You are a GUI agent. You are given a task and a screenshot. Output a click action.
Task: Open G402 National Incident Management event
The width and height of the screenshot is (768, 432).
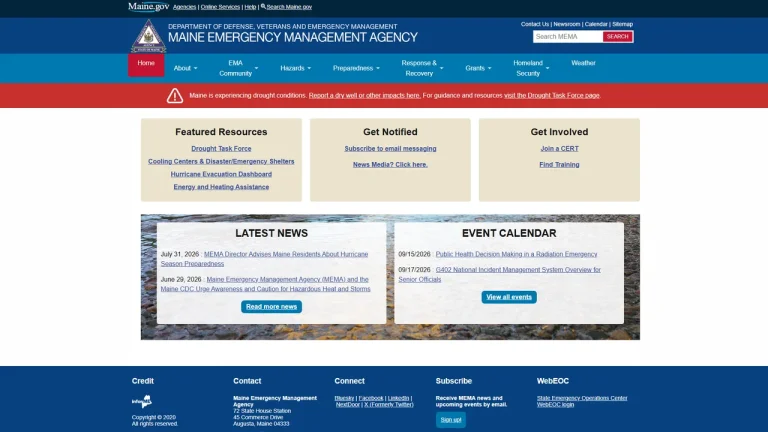pyautogui.click(x=500, y=274)
